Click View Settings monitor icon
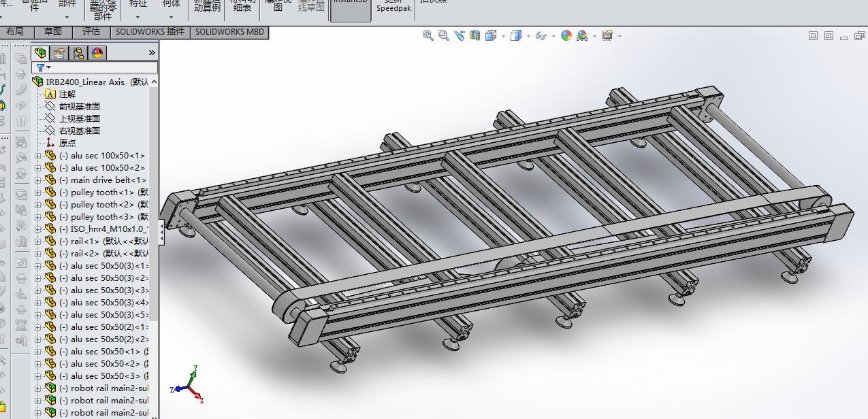The height and width of the screenshot is (419, 868). (x=607, y=35)
